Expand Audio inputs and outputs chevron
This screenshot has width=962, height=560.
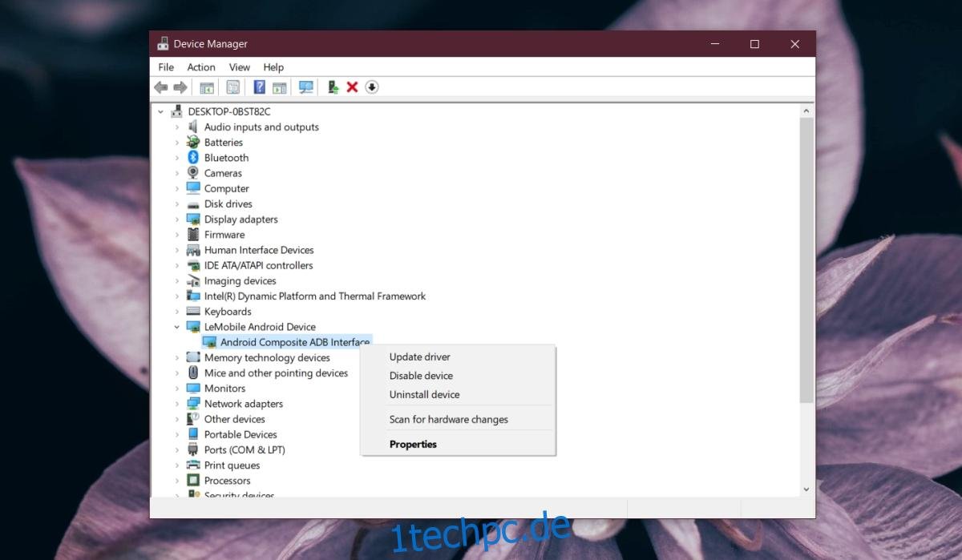(177, 127)
